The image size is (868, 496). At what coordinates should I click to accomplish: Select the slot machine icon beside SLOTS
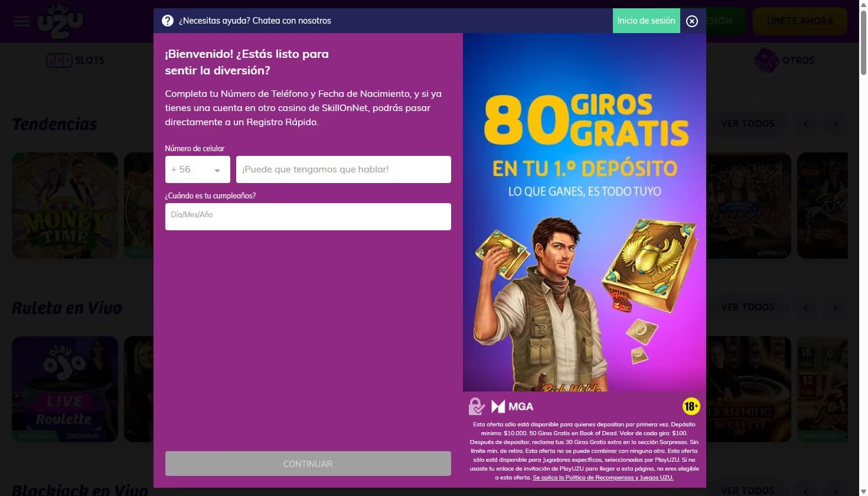[58, 60]
